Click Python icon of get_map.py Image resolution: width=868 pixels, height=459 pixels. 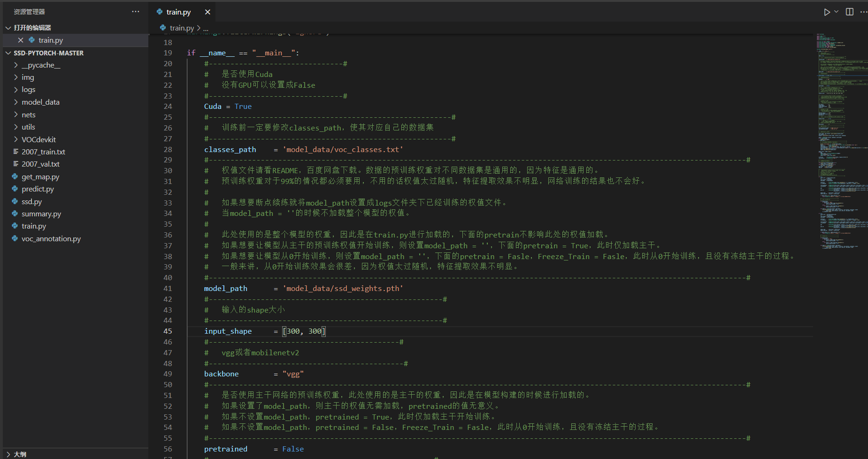coord(15,177)
